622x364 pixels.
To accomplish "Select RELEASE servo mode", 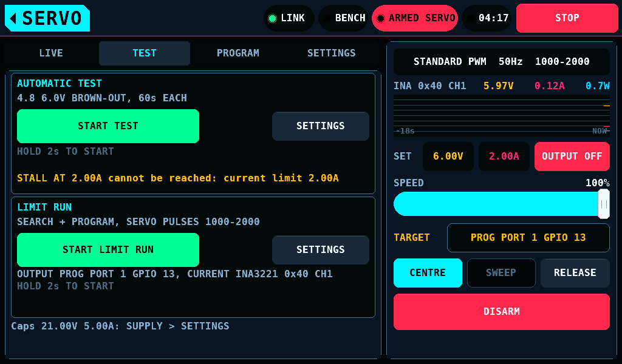I will tap(575, 273).
